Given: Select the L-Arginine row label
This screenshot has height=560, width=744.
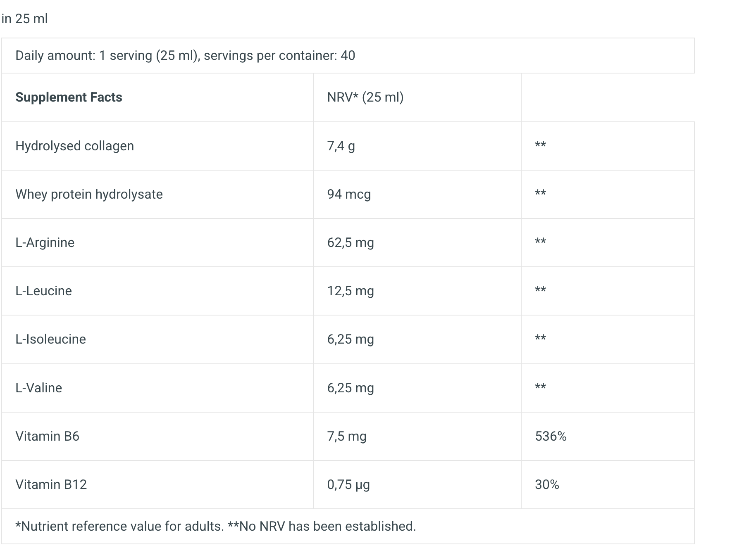Looking at the screenshot, I should click(x=45, y=243).
